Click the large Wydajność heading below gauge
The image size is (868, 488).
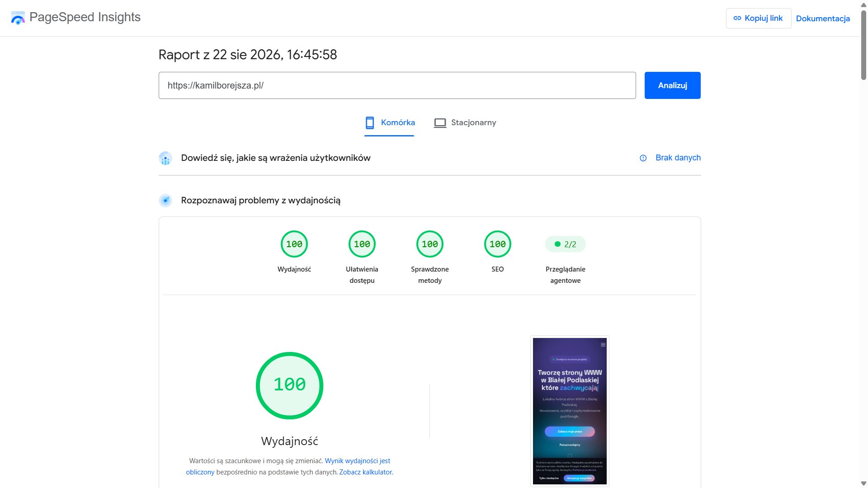coord(290,441)
